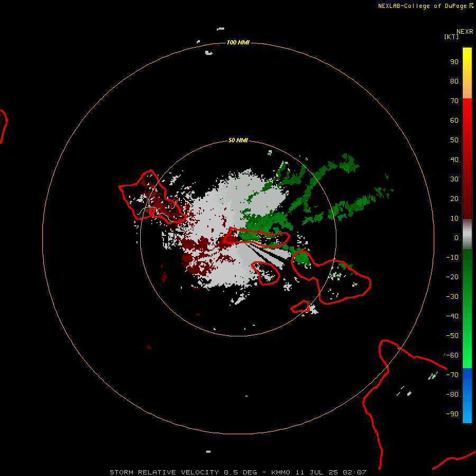Click the positive 90 value on the velocity scale
The width and height of the screenshot is (476, 476).
point(454,62)
